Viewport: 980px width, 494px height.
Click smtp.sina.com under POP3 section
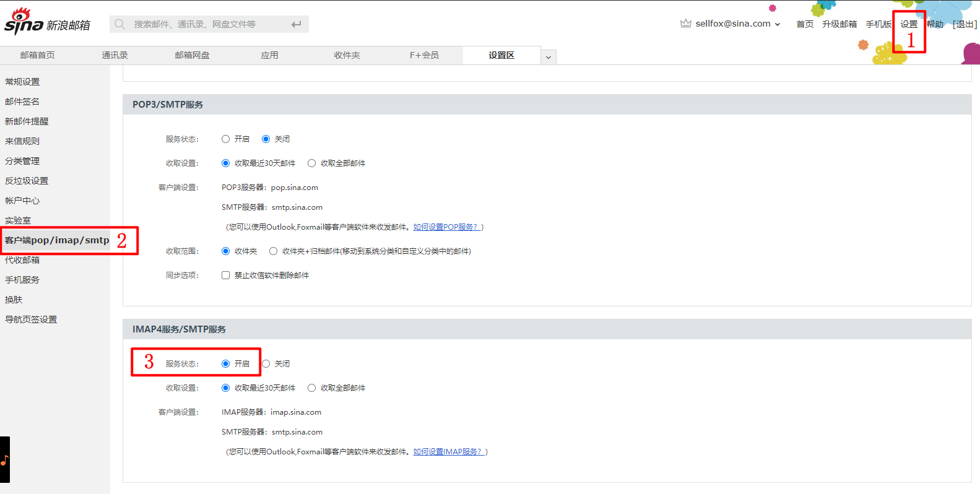click(x=297, y=207)
